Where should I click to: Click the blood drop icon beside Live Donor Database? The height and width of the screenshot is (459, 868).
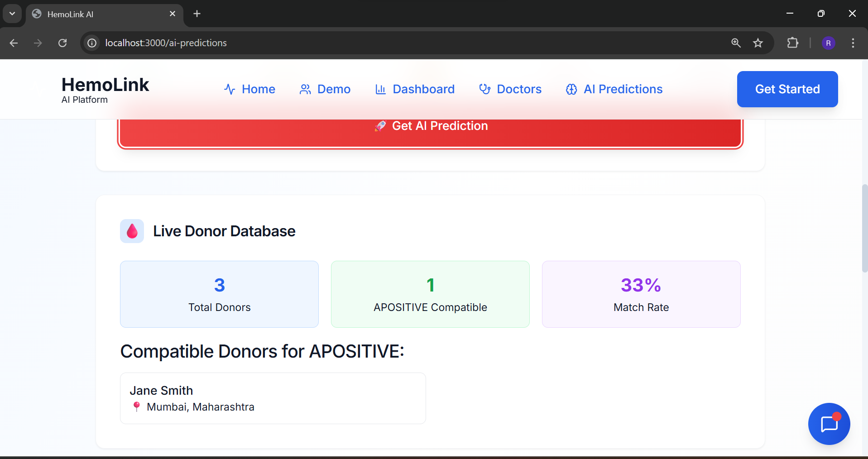tap(132, 231)
